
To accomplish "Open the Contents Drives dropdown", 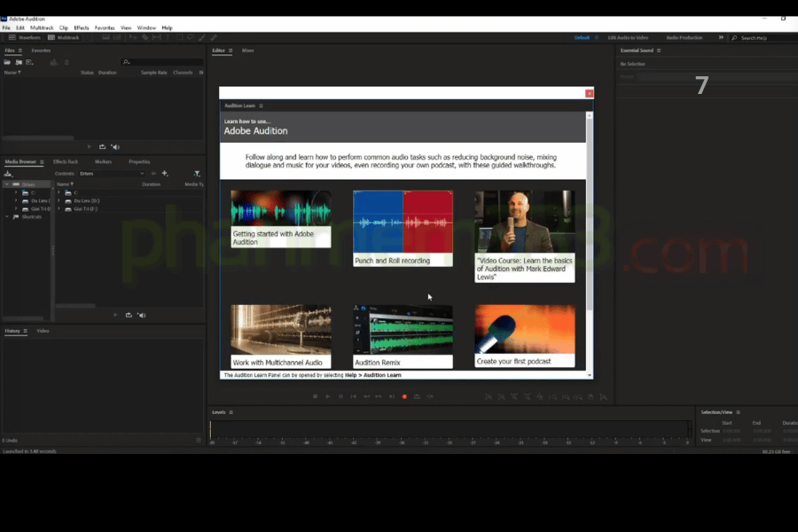I will tap(111, 174).
